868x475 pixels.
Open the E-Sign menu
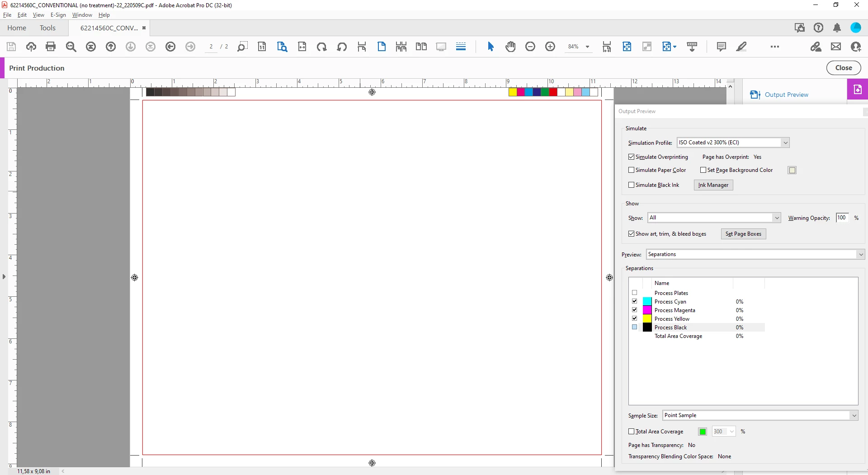tap(58, 15)
